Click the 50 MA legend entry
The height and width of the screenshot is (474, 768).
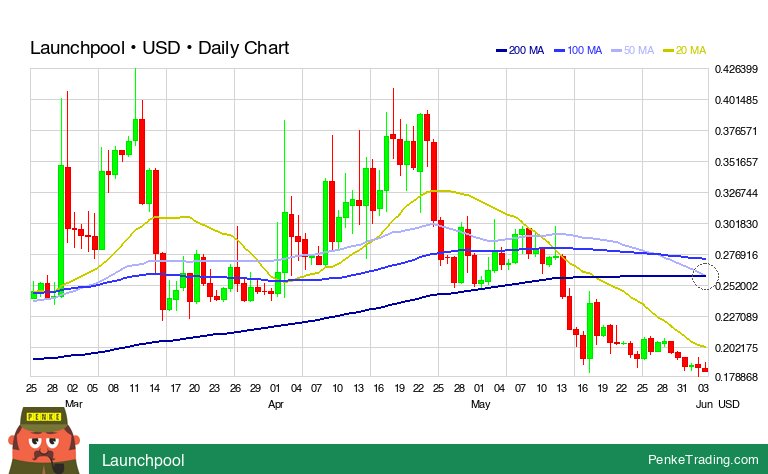pyautogui.click(x=633, y=50)
